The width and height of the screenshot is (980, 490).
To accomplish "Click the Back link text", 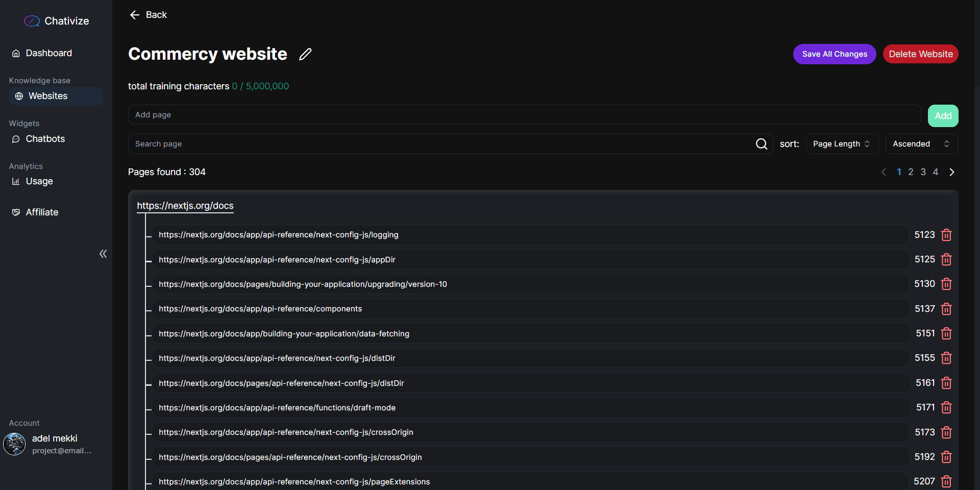I will pos(156,15).
